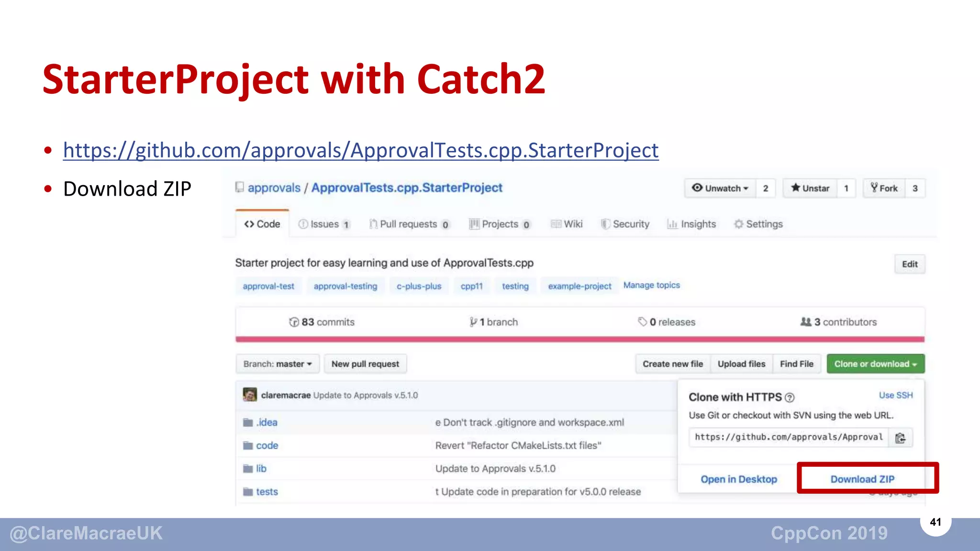
Task: Open the lib folder
Action: pyautogui.click(x=261, y=468)
